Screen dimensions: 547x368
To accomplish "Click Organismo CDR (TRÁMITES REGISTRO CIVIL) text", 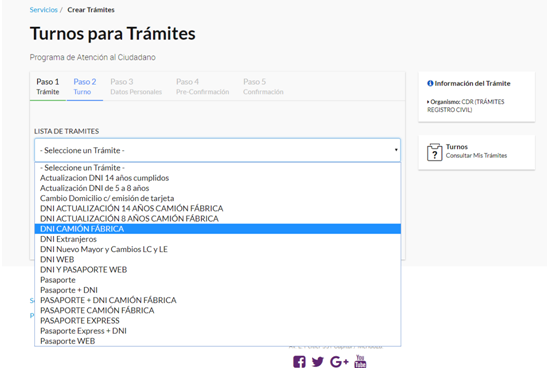I will (466, 106).
